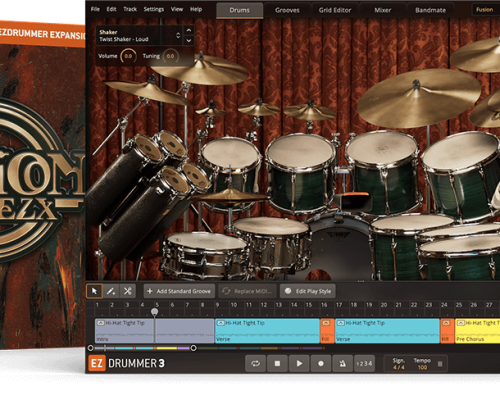Click the previous instrument up arrow
Viewport: 500px width, 400px height.
pos(189,30)
